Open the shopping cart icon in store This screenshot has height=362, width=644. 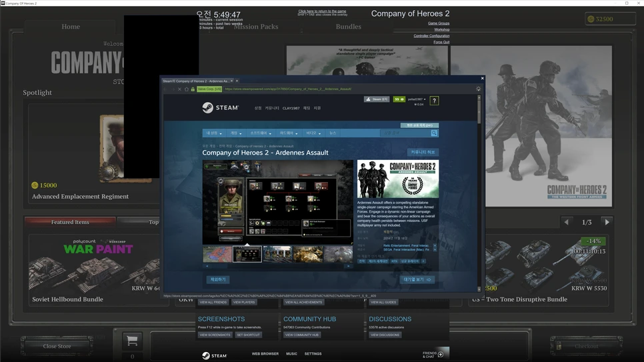click(132, 340)
